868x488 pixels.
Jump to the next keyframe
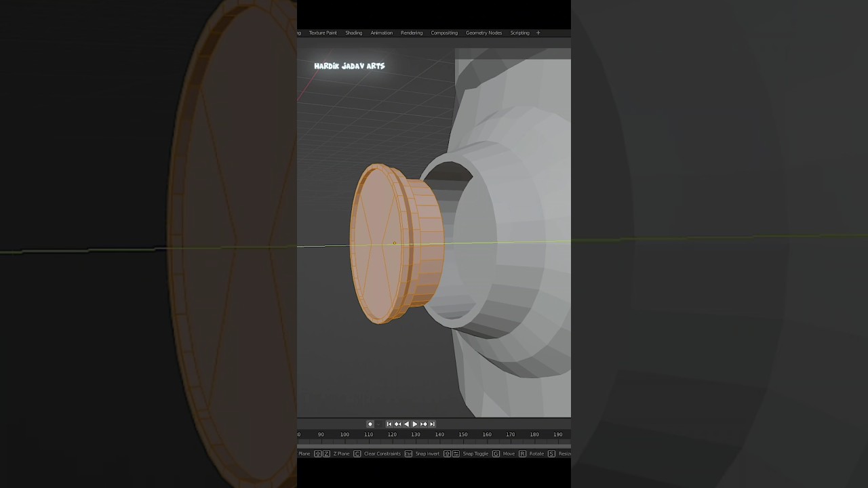click(424, 424)
